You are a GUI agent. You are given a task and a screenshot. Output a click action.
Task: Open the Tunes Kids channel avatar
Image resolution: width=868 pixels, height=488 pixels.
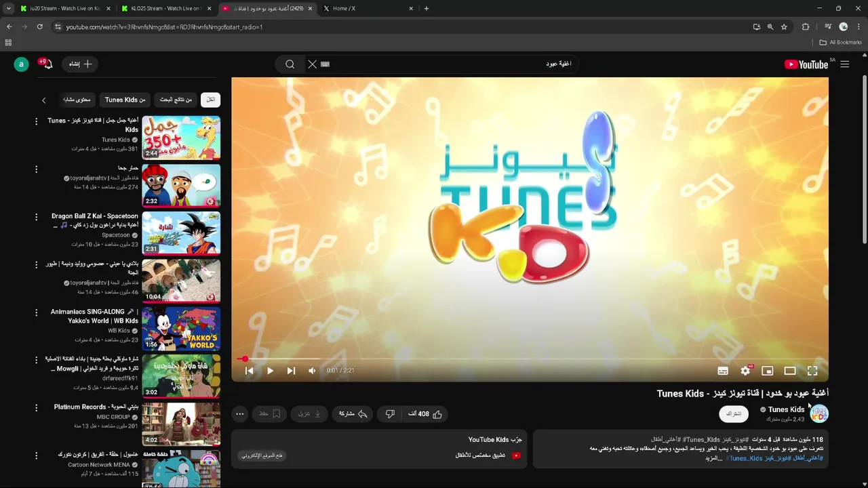pyautogui.click(x=819, y=413)
